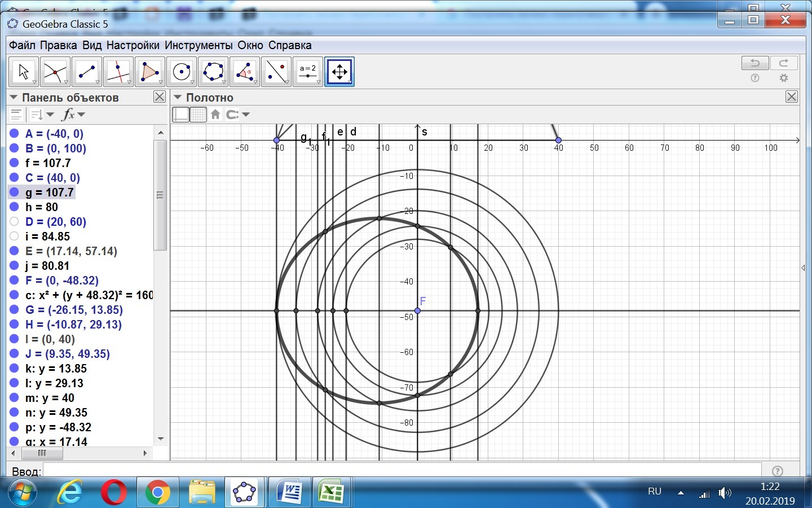Image resolution: width=812 pixels, height=508 pixels.
Task: Show hidden object i = 84.85
Action: click(x=14, y=237)
